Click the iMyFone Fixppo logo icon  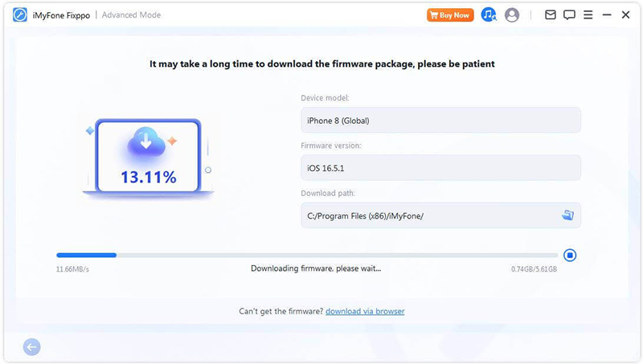[x=19, y=14]
